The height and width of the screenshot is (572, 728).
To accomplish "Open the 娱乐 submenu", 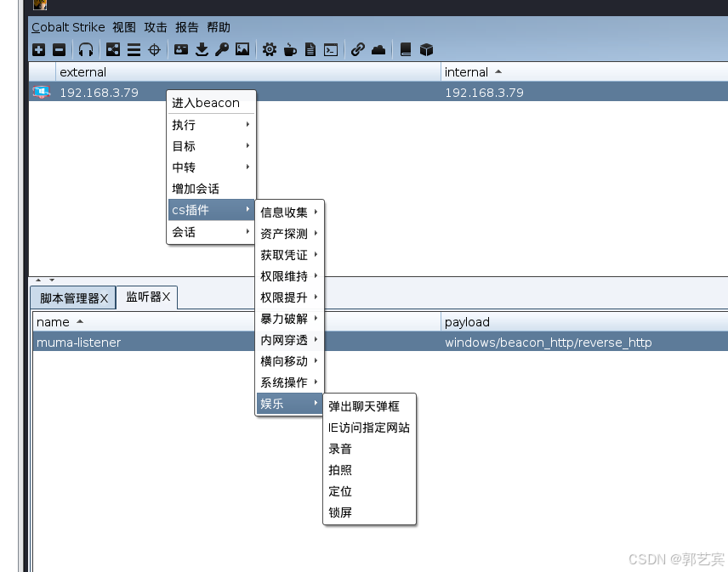I will pyautogui.click(x=289, y=404).
